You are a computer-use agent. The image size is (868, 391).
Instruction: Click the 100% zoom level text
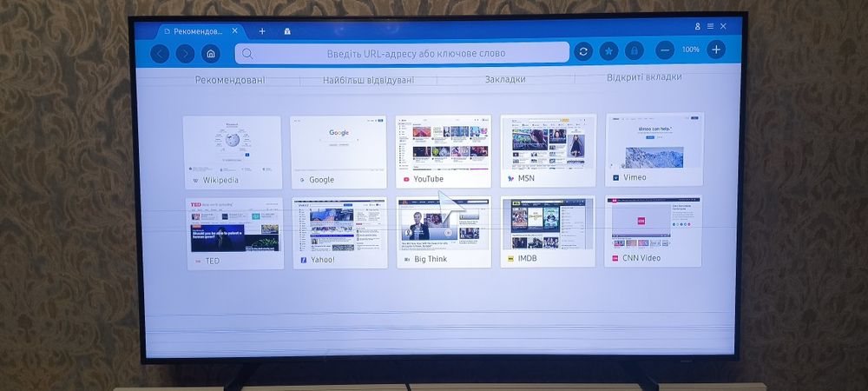click(690, 50)
